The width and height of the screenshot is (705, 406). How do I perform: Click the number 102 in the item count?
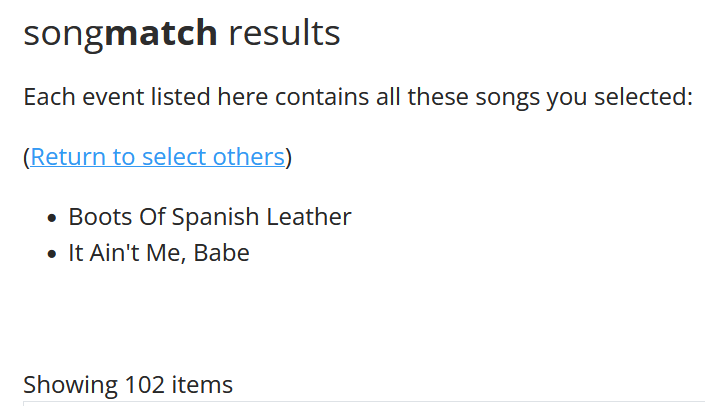point(145,384)
